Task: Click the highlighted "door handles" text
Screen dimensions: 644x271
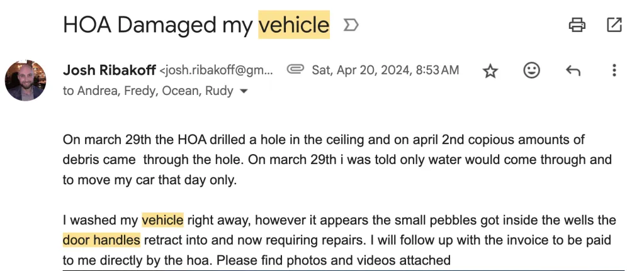Action: 101,240
